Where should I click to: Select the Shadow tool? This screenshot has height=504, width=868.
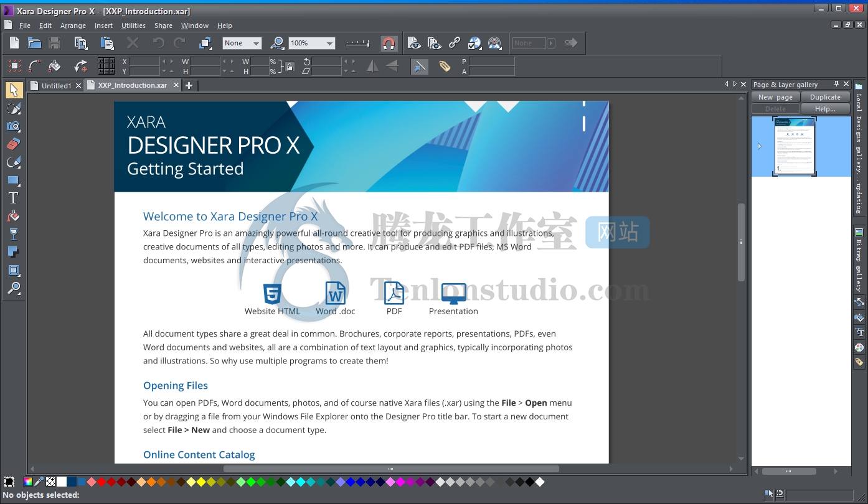(x=14, y=253)
